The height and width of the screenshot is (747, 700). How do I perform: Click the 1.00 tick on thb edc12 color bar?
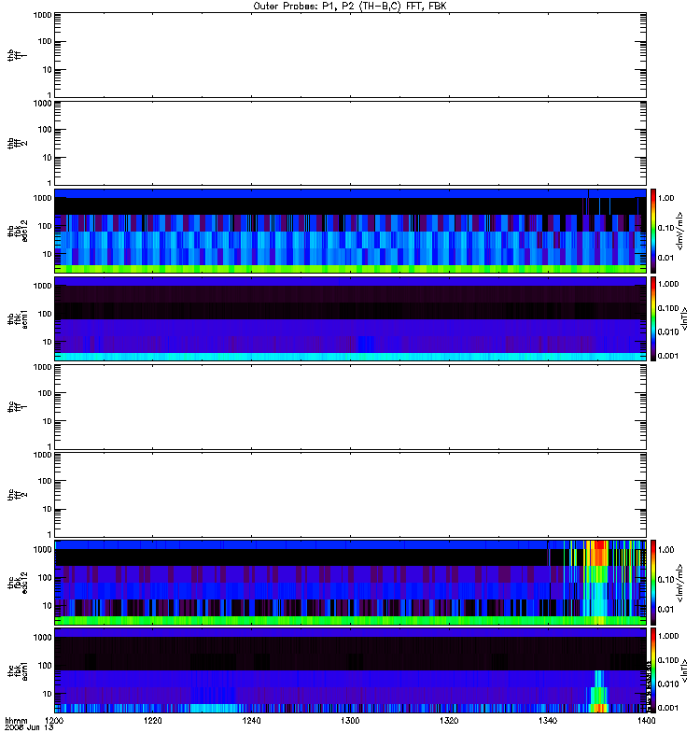[x=665, y=198]
